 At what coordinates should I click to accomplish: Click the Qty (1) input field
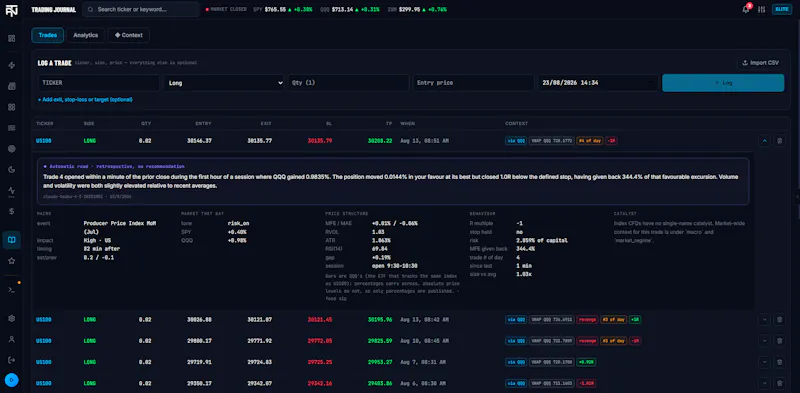(348, 83)
